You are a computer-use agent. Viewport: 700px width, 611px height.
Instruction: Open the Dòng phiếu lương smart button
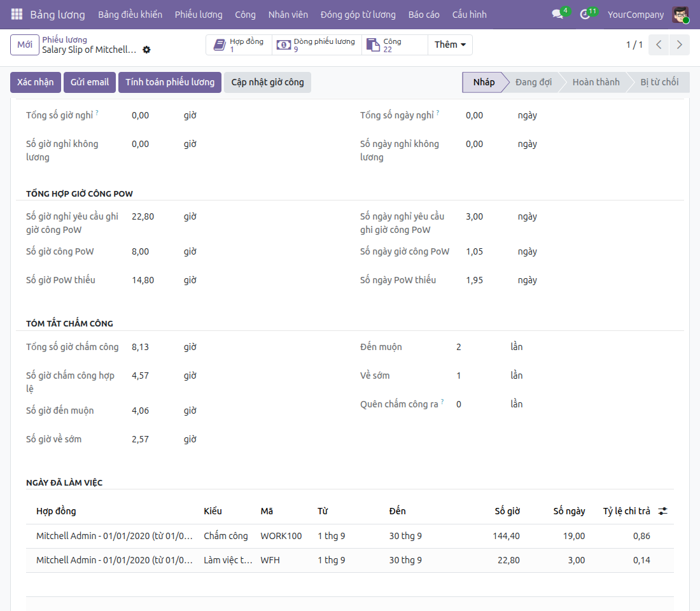coord(316,45)
